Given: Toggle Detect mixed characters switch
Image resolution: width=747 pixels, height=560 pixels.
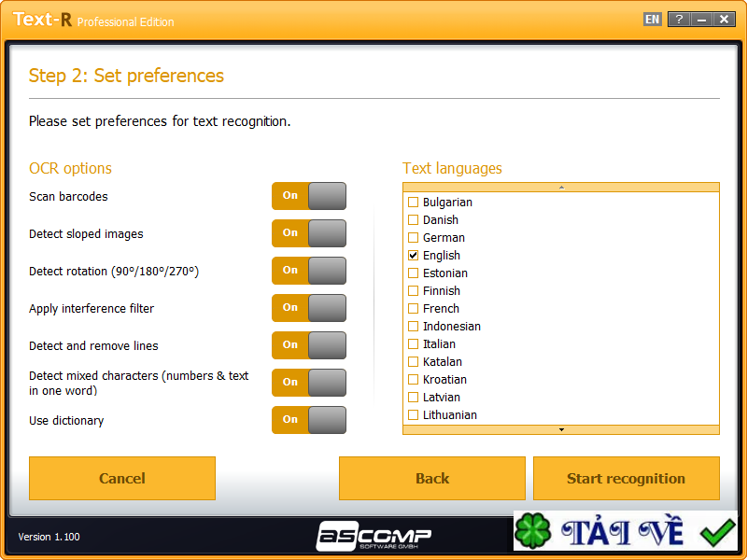Looking at the screenshot, I should coord(309,383).
